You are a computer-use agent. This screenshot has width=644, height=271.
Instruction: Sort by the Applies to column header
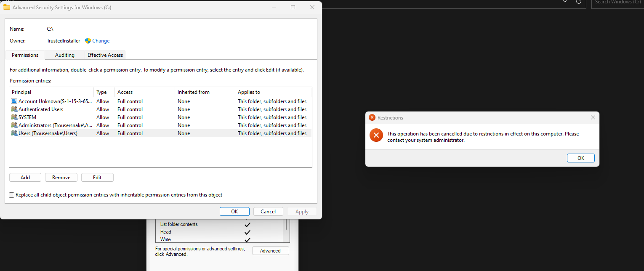[273, 92]
